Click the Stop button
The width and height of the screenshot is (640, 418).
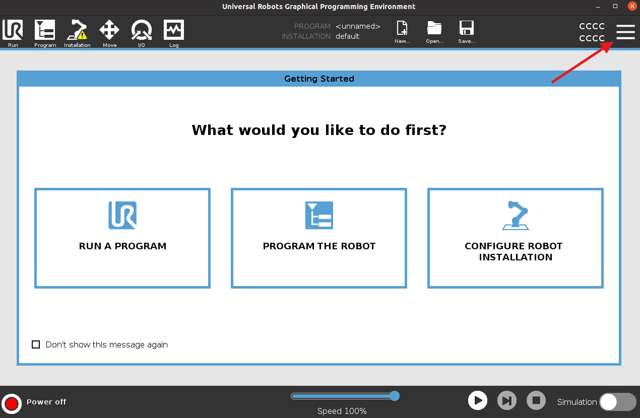point(536,400)
